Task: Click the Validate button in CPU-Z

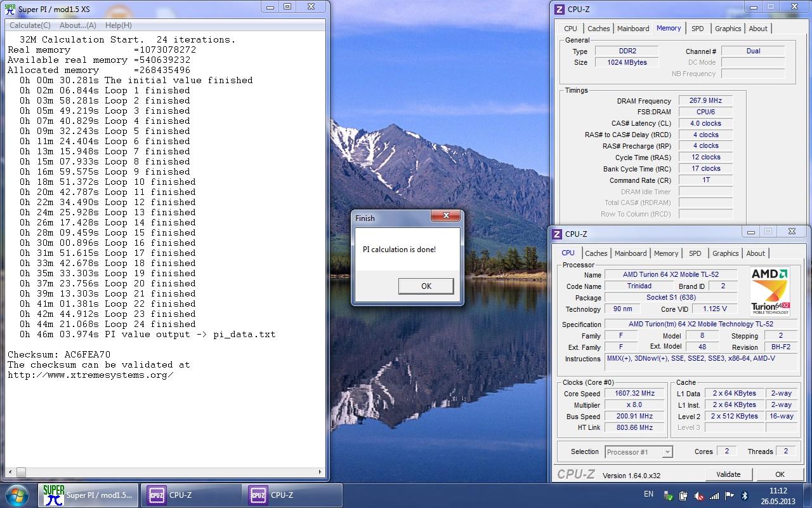Action: (728, 474)
